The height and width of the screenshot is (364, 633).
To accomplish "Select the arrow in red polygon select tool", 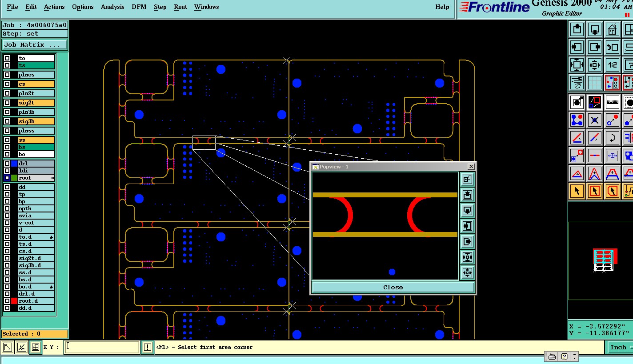I will [612, 191].
